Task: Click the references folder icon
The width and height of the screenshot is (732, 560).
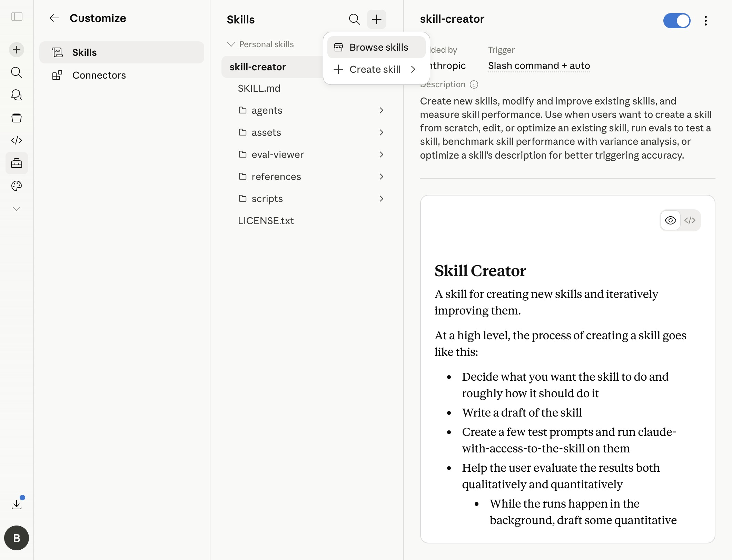Action: 243,177
